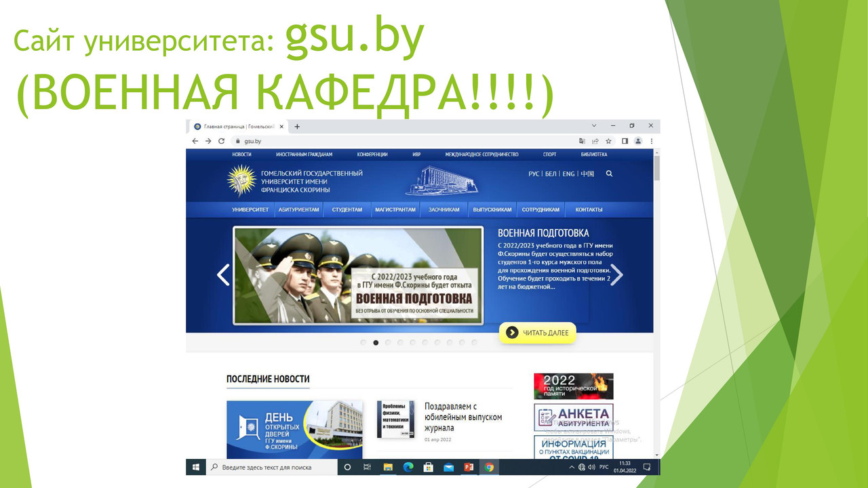This screenshot has height=488, width=868.
Task: Open the tab search chevron
Action: [594, 126]
